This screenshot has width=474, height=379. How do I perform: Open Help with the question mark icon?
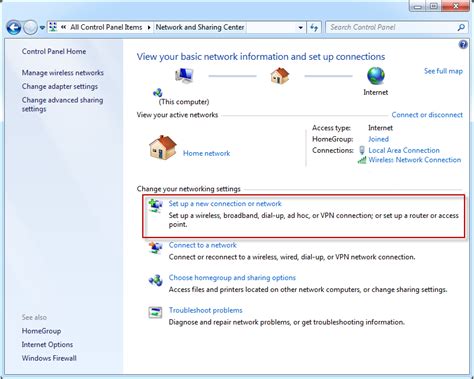click(x=463, y=44)
